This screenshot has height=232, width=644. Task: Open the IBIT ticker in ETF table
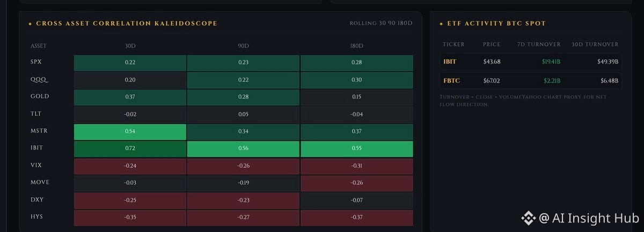[x=450, y=62]
